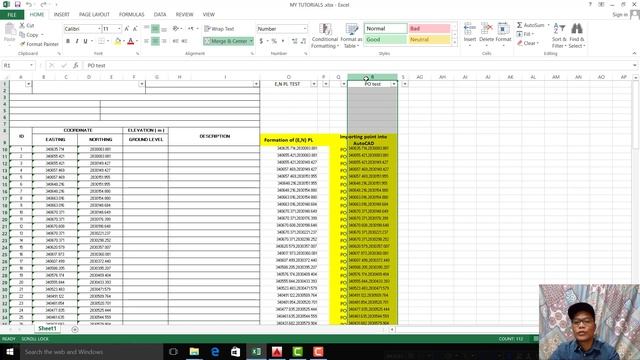Open Conditional Formatting
The width and height of the screenshot is (640, 360).
pyautogui.click(x=325, y=36)
